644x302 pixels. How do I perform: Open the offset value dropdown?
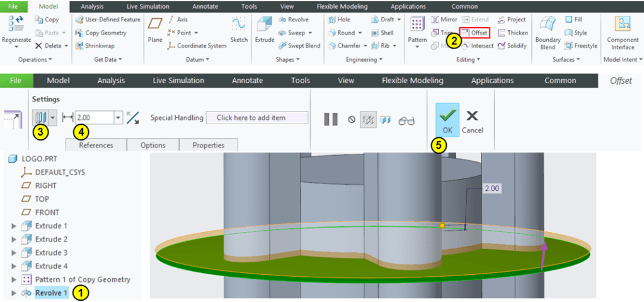tap(118, 118)
